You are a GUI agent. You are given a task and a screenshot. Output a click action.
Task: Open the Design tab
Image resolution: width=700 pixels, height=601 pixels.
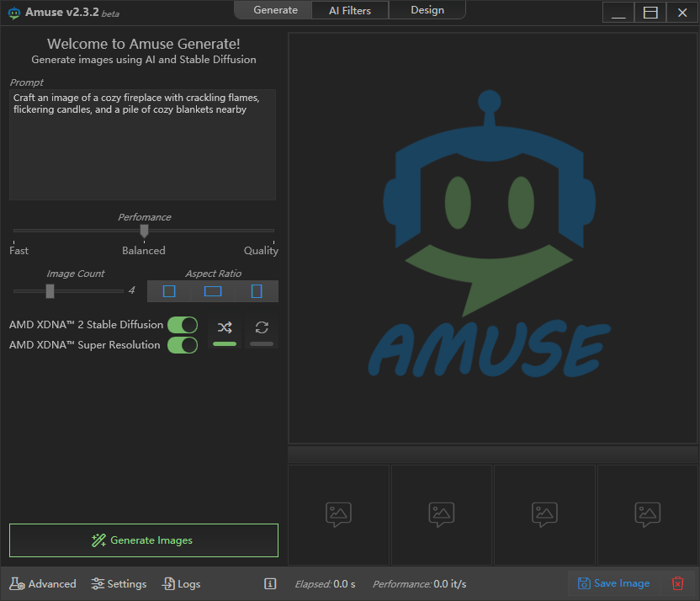pyautogui.click(x=427, y=10)
